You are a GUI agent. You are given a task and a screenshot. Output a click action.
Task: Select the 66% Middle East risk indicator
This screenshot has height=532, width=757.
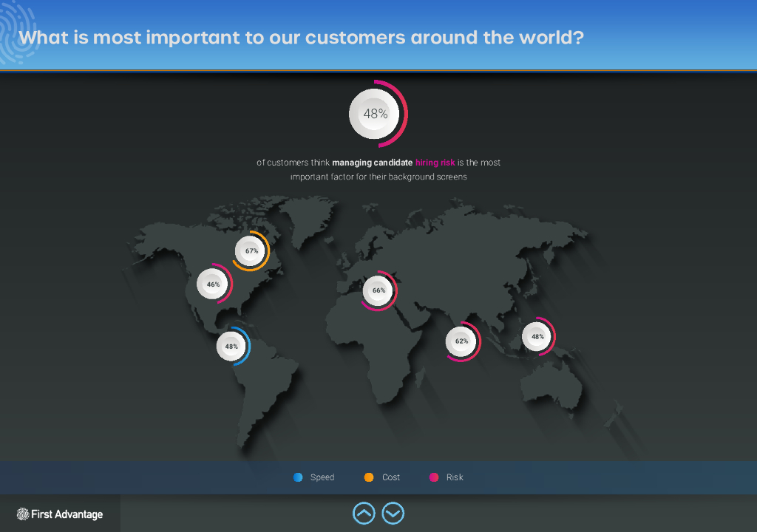[378, 290]
